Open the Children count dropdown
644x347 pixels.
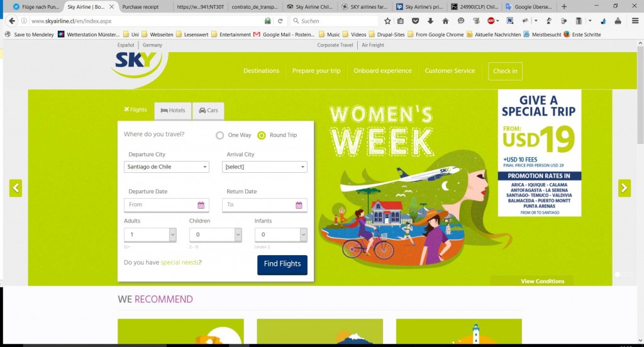click(x=215, y=234)
